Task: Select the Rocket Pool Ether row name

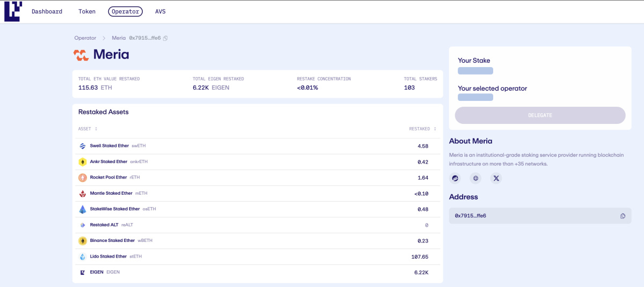Action: click(108, 178)
